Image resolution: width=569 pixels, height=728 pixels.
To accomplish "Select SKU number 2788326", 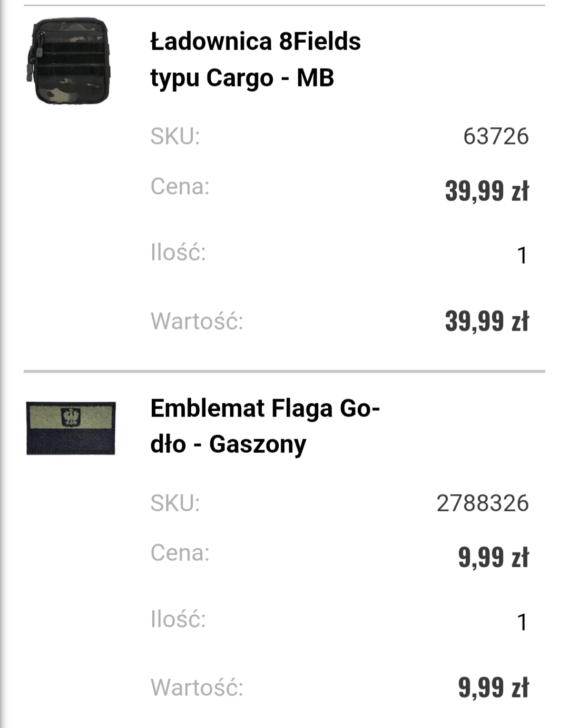I will pos(482,503).
